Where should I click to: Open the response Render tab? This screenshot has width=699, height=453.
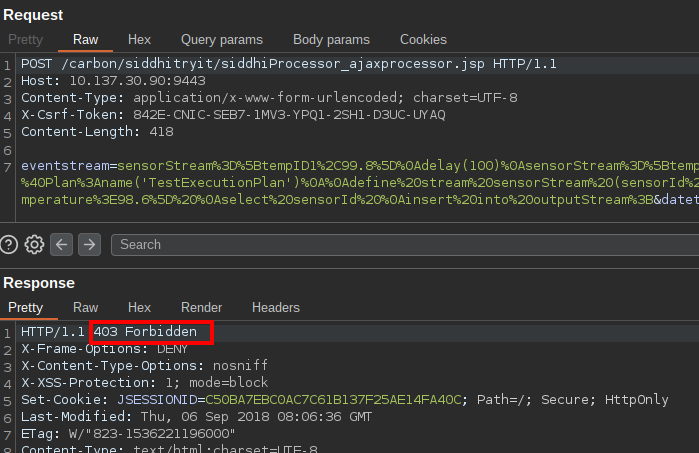coord(201,307)
